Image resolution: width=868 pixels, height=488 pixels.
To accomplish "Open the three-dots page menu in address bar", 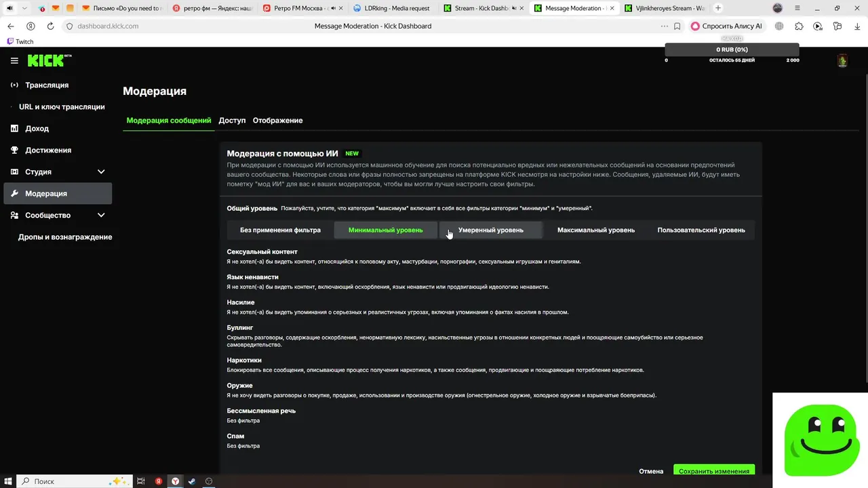I will [x=665, y=26].
